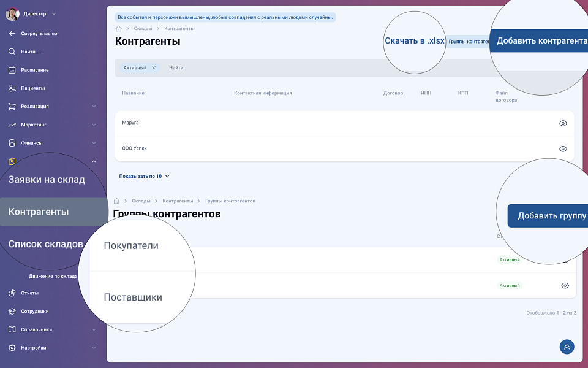
Task: View ООО Успех row via eye icon
Action: tap(563, 149)
